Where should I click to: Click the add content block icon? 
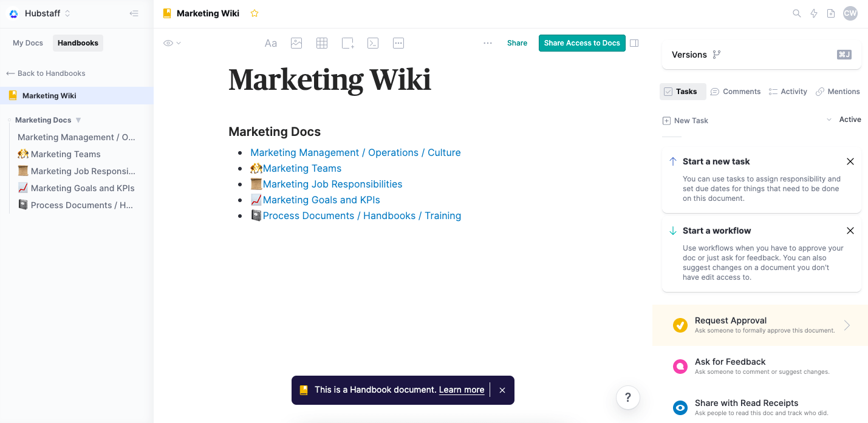[x=348, y=43]
